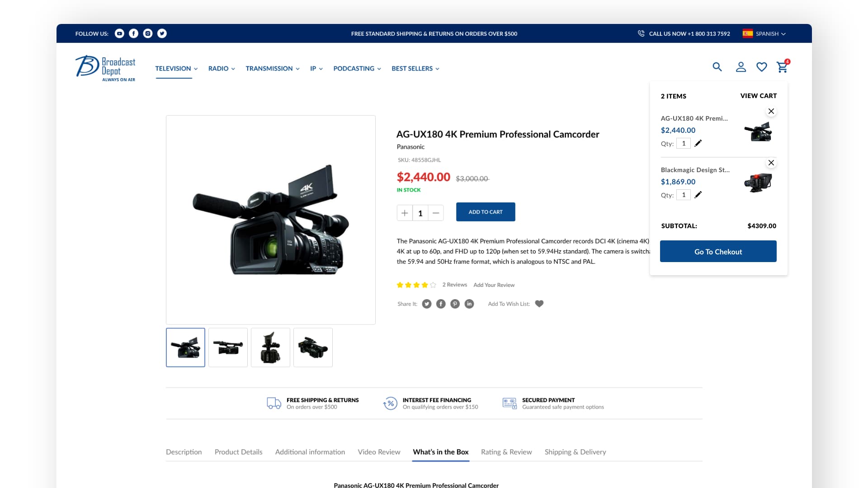
Task: Click Add Your Review link
Action: coord(494,285)
